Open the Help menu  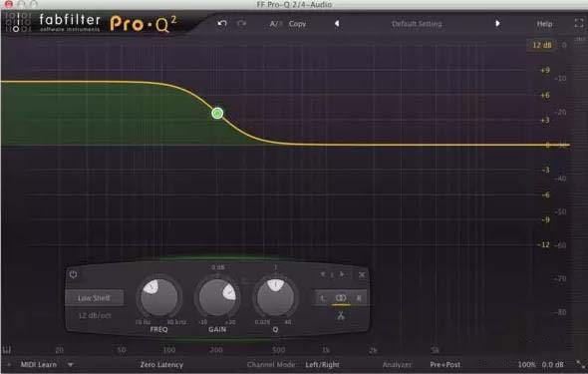coord(544,24)
